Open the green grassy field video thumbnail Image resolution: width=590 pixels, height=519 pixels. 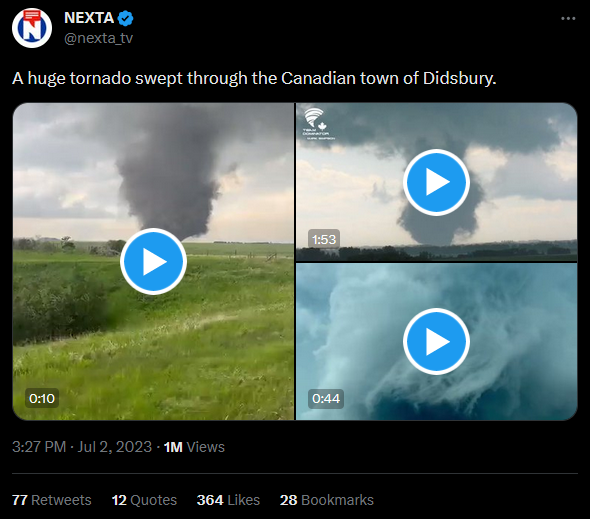153,261
